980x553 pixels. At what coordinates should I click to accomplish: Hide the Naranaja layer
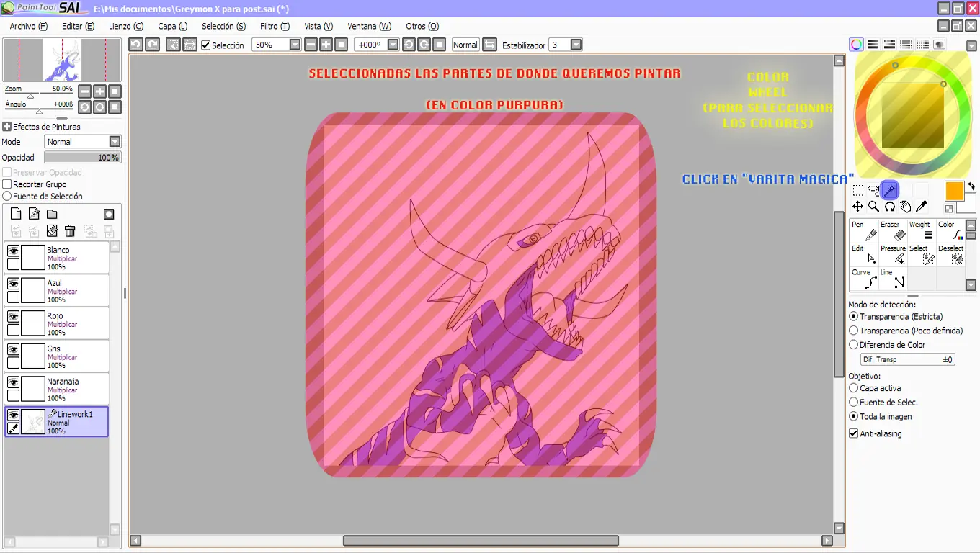click(13, 382)
